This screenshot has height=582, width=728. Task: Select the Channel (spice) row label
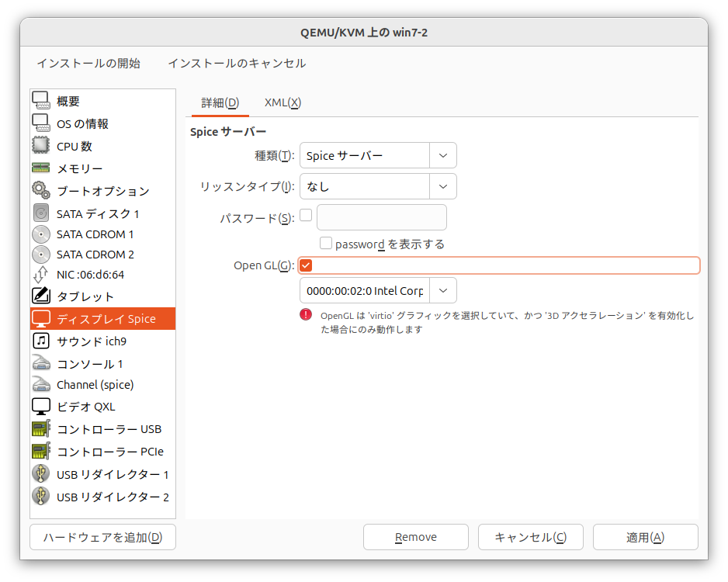click(95, 385)
